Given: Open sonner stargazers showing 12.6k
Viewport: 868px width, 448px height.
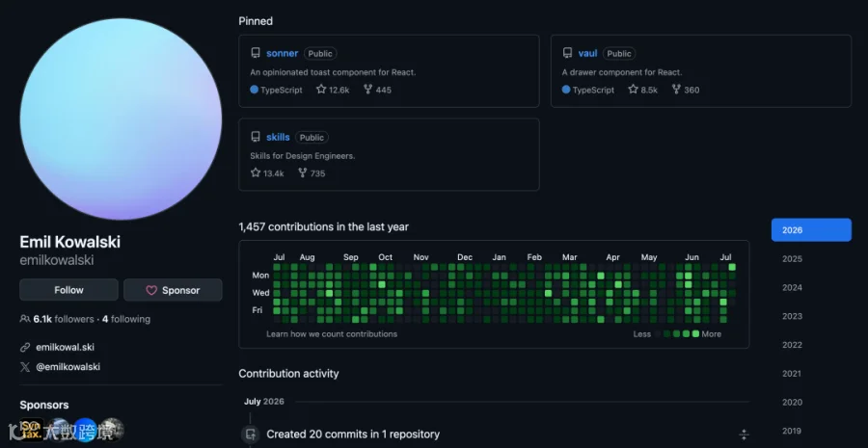Looking at the screenshot, I should coord(333,90).
